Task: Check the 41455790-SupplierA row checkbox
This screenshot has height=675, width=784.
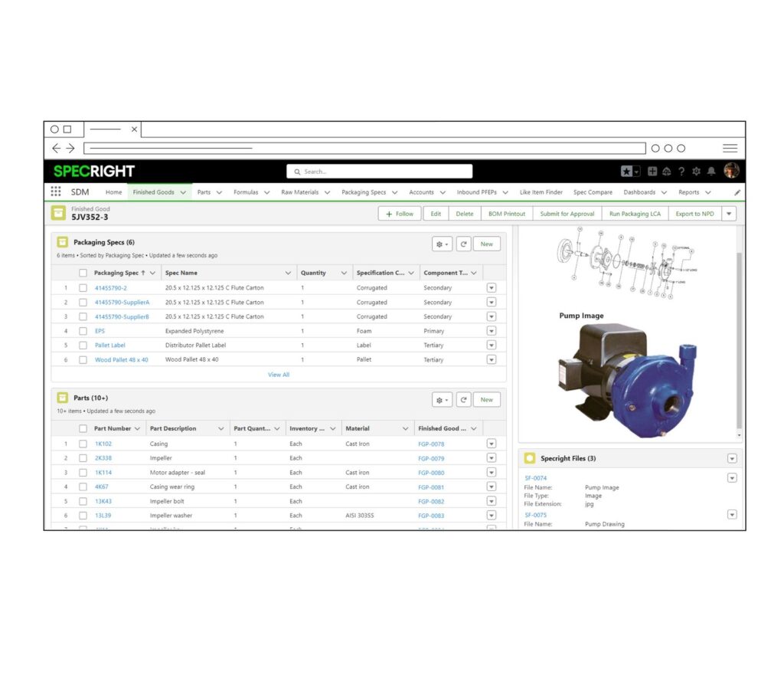Action: point(83,302)
